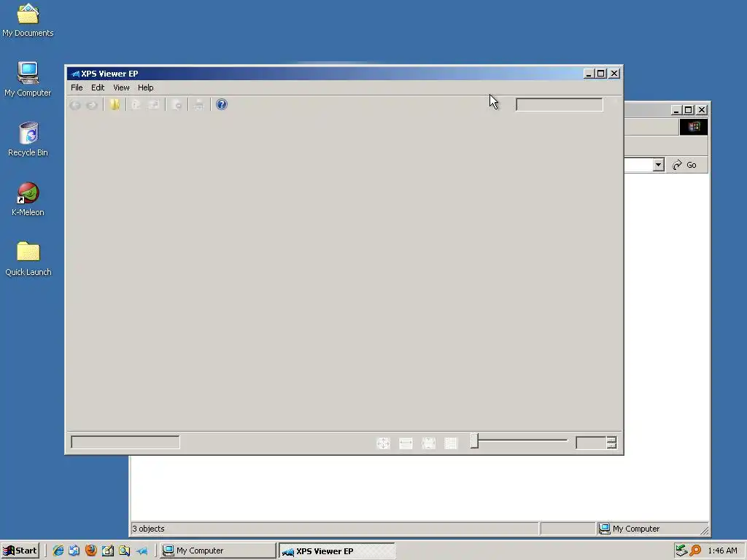This screenshot has width=747, height=560.
Task: Click the Start button
Action: (x=20, y=551)
